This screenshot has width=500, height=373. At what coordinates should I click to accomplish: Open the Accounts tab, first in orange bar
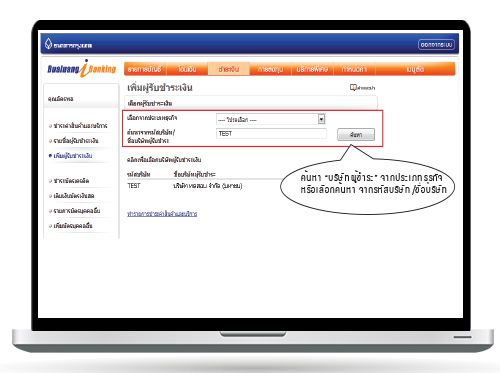click(x=145, y=69)
